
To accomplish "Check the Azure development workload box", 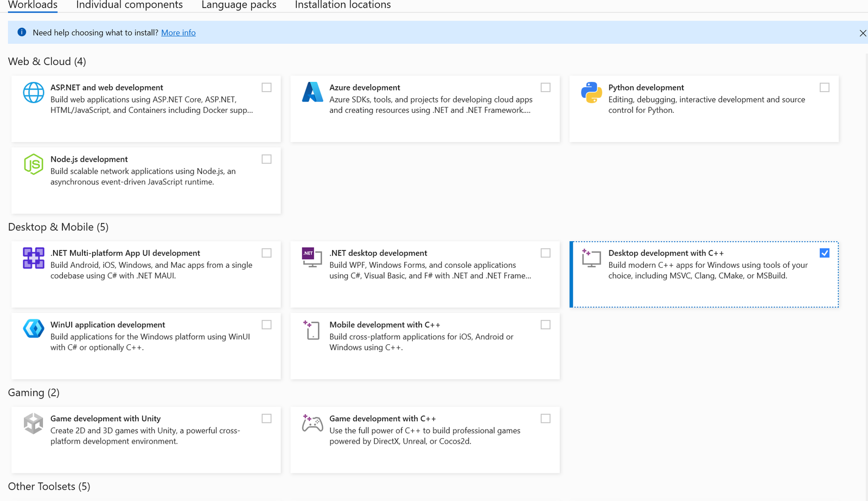I will tap(545, 87).
